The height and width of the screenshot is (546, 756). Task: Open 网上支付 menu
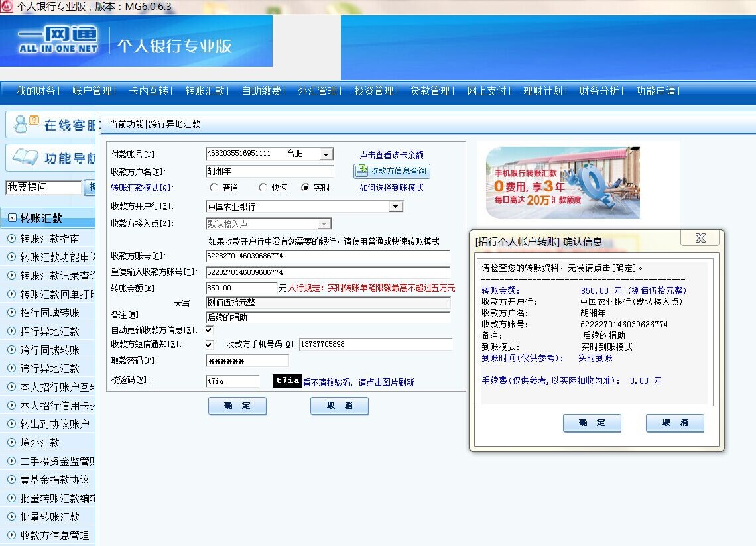487,91
